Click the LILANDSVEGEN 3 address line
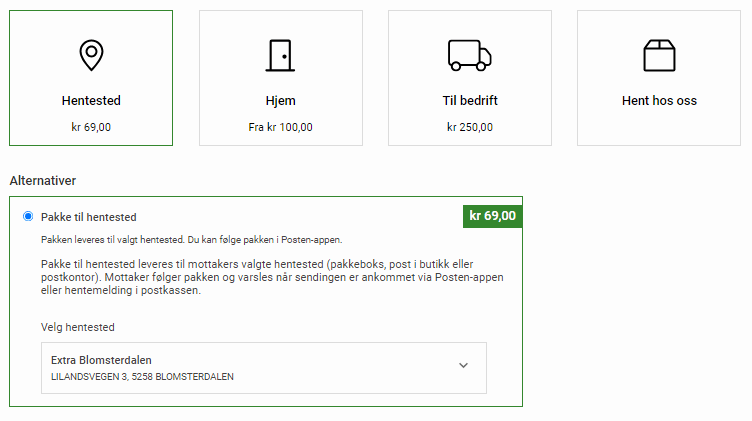The image size is (752, 421). click(142, 377)
